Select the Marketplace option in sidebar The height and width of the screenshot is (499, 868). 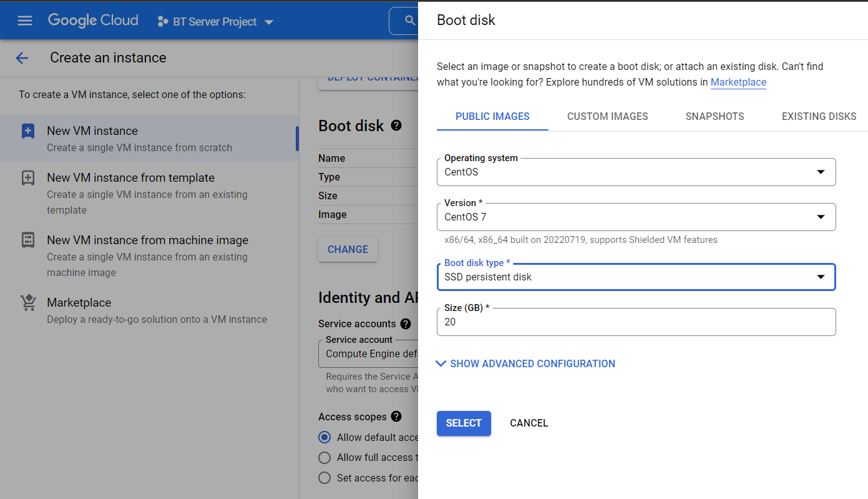(x=149, y=310)
